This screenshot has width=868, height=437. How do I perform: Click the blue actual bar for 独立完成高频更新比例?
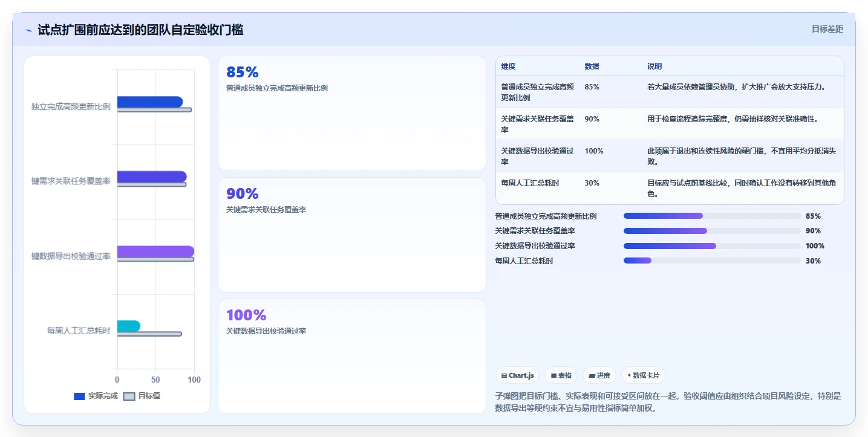(149, 102)
